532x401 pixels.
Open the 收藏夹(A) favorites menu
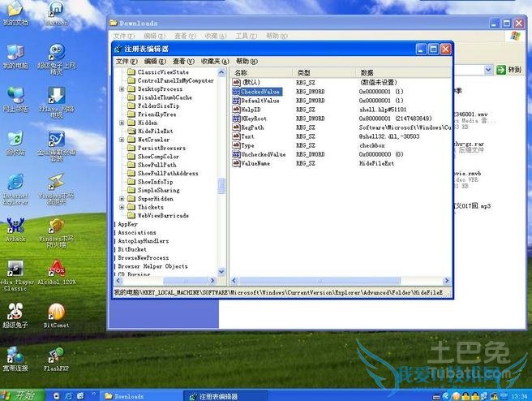tap(214, 61)
